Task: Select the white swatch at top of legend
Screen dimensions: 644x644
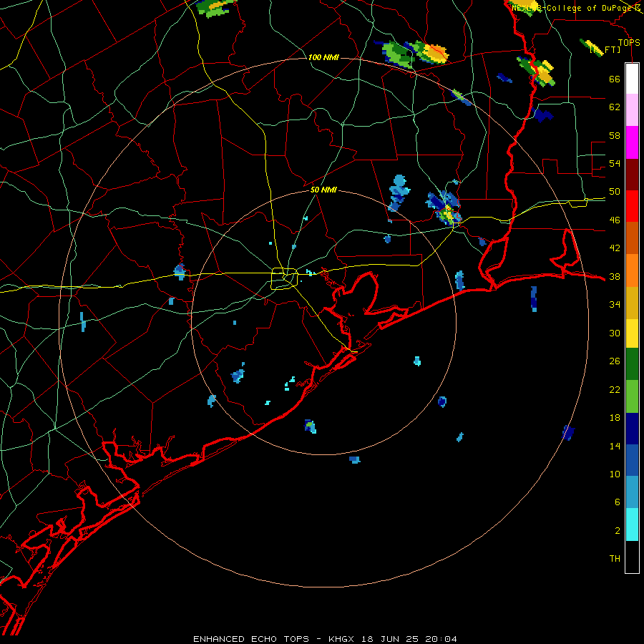Action: (632, 79)
